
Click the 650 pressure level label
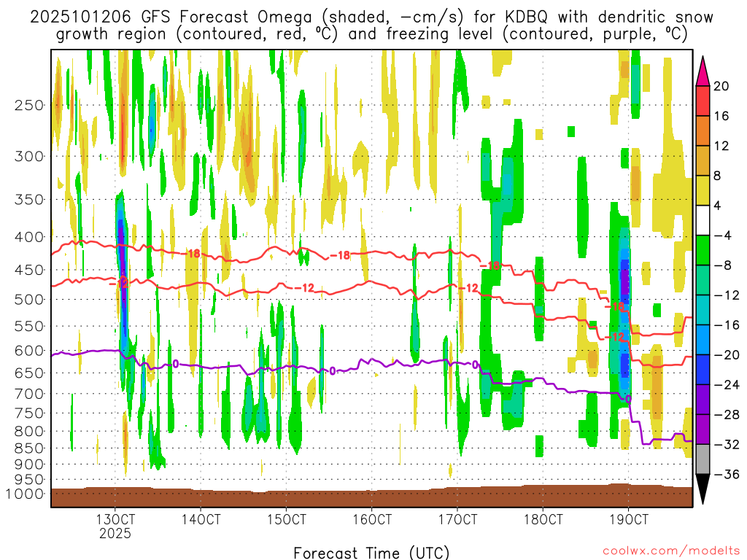tap(29, 373)
